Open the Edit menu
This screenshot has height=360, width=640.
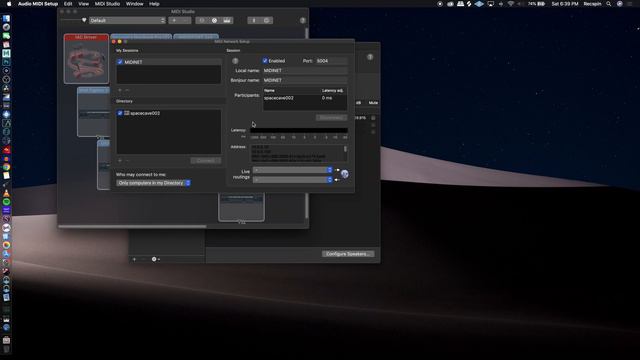[x=68, y=4]
